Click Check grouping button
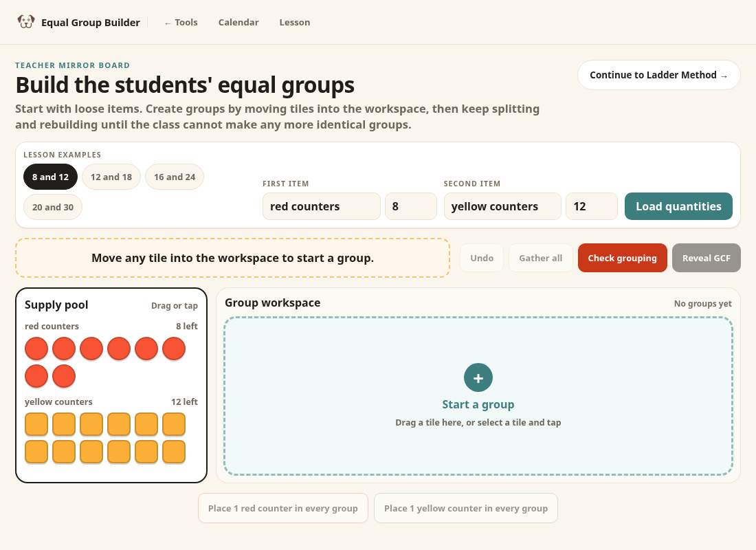This screenshot has width=756, height=550. point(622,258)
